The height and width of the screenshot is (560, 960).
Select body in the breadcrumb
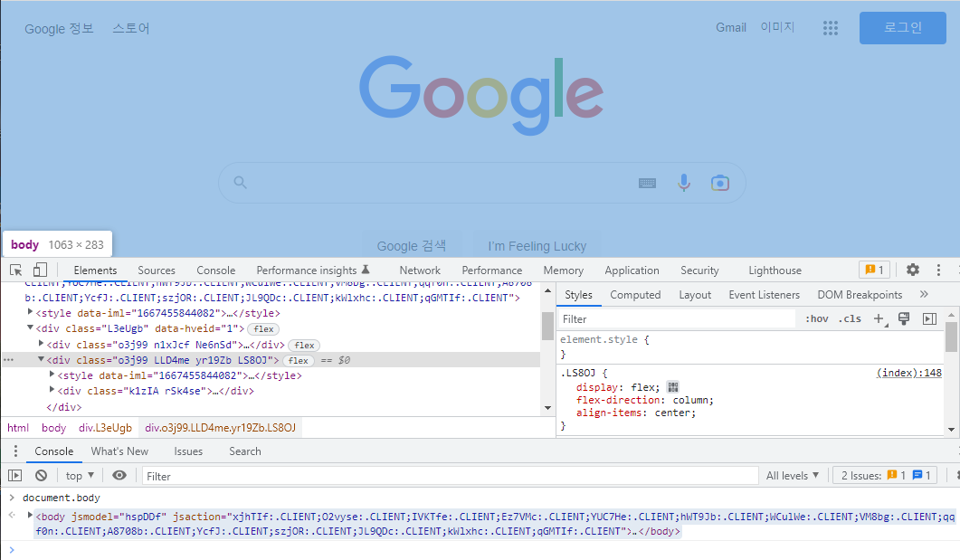coord(54,428)
